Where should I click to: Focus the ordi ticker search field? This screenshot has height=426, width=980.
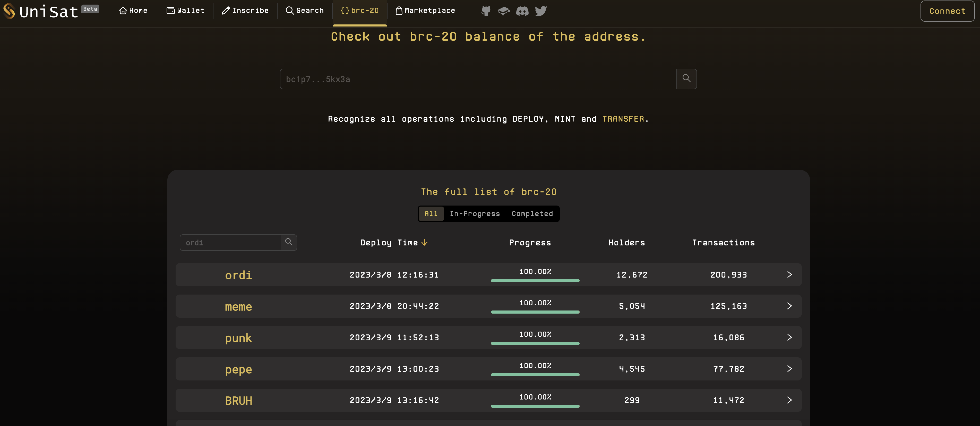[230, 242]
